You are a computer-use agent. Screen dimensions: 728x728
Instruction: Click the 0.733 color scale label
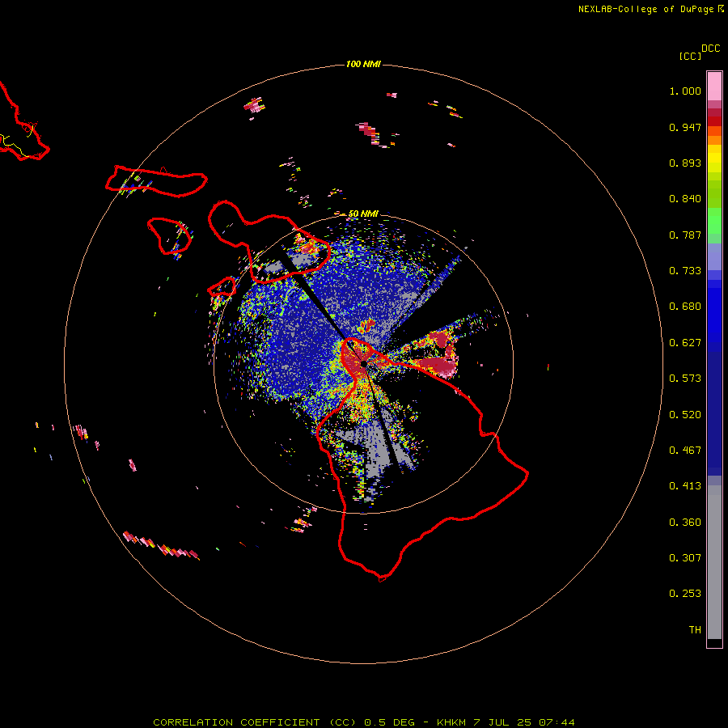[685, 271]
